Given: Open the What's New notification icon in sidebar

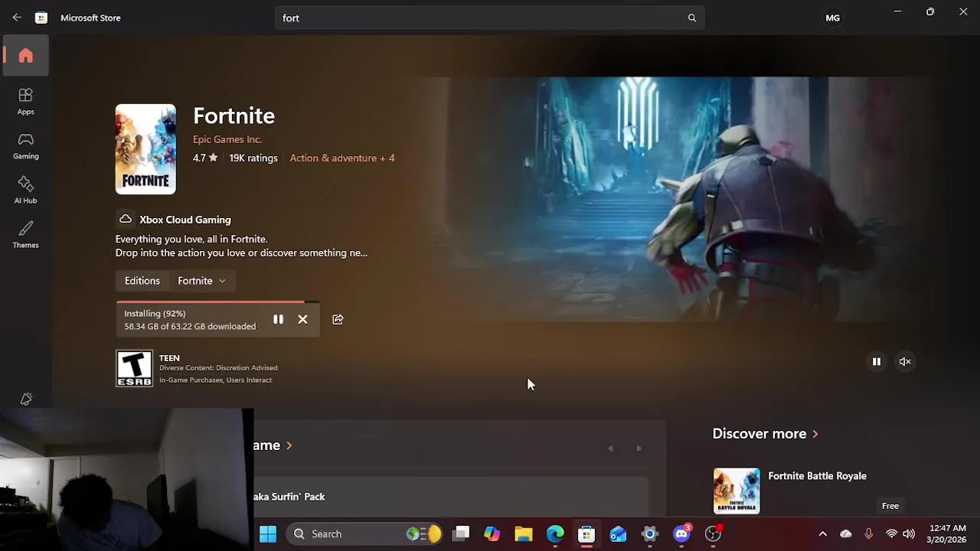Looking at the screenshot, I should coord(26,399).
